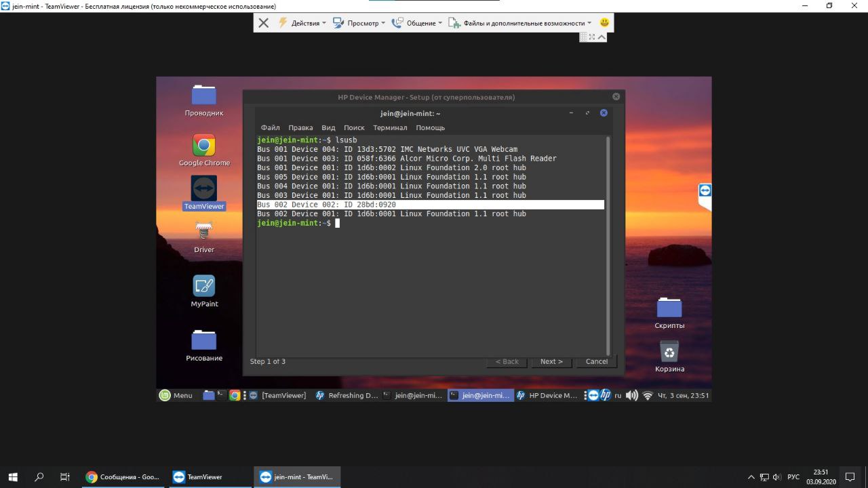The image size is (868, 488).
Task: Maximize the terminal window
Action: [587, 113]
